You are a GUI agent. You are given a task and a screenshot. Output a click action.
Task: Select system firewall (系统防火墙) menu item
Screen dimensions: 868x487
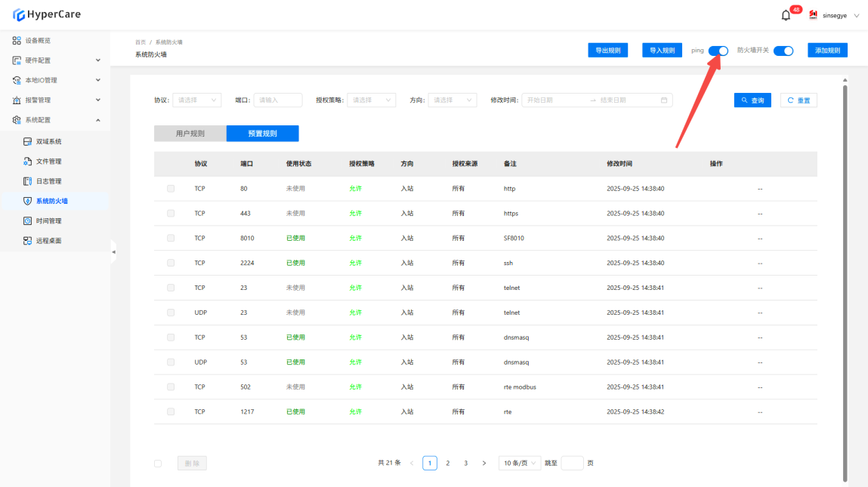click(x=51, y=202)
